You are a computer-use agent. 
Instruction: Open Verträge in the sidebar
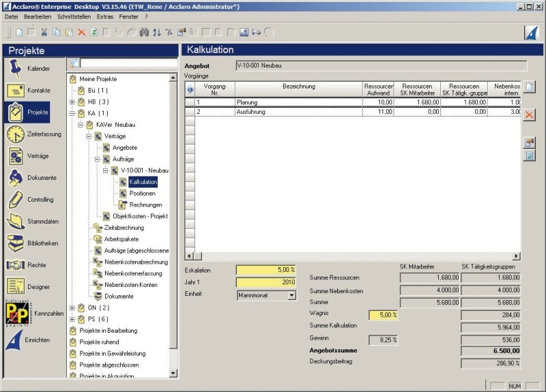click(28, 156)
